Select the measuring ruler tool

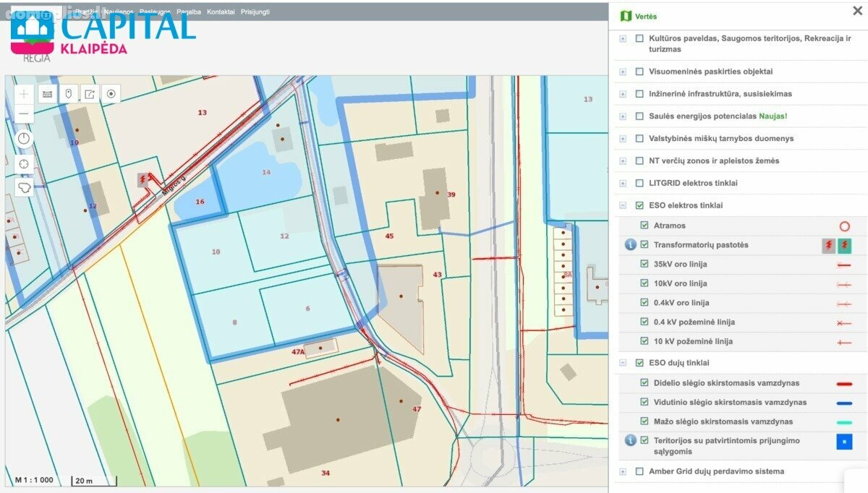(48, 94)
